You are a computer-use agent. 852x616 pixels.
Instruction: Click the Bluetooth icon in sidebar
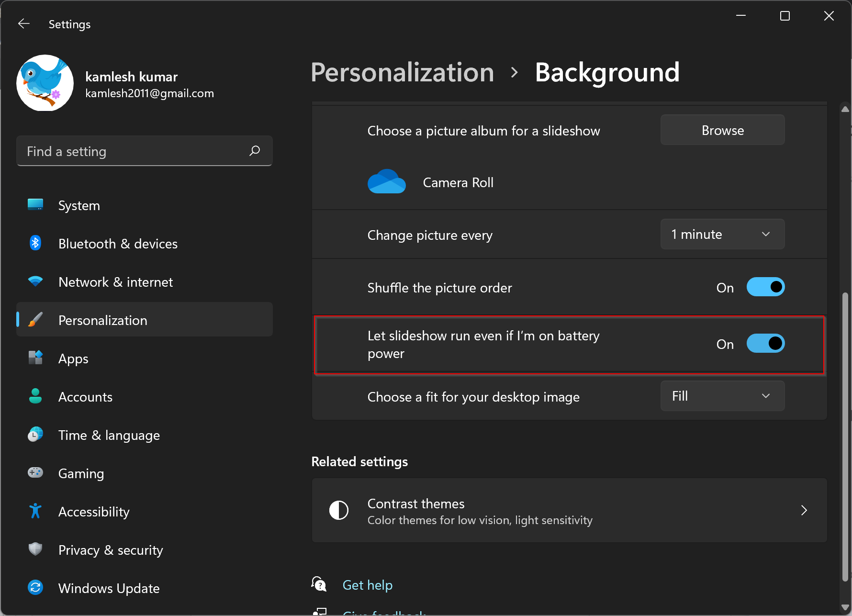pos(35,243)
